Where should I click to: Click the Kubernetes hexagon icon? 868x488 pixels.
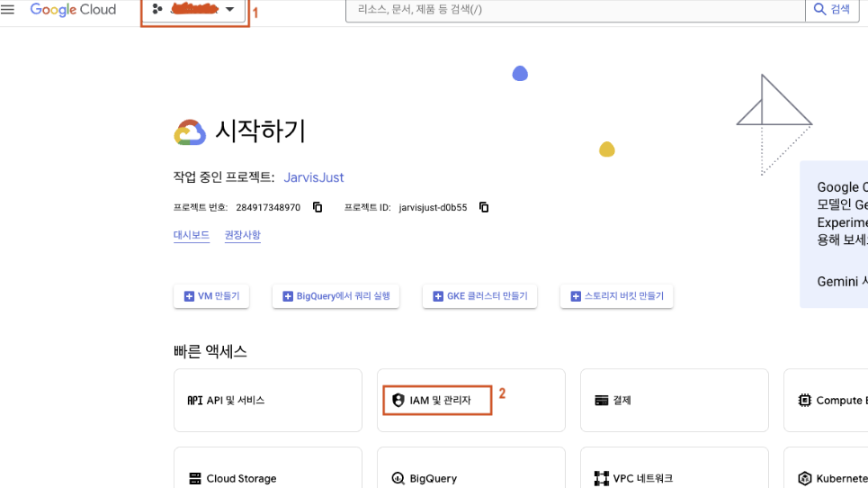point(805,478)
